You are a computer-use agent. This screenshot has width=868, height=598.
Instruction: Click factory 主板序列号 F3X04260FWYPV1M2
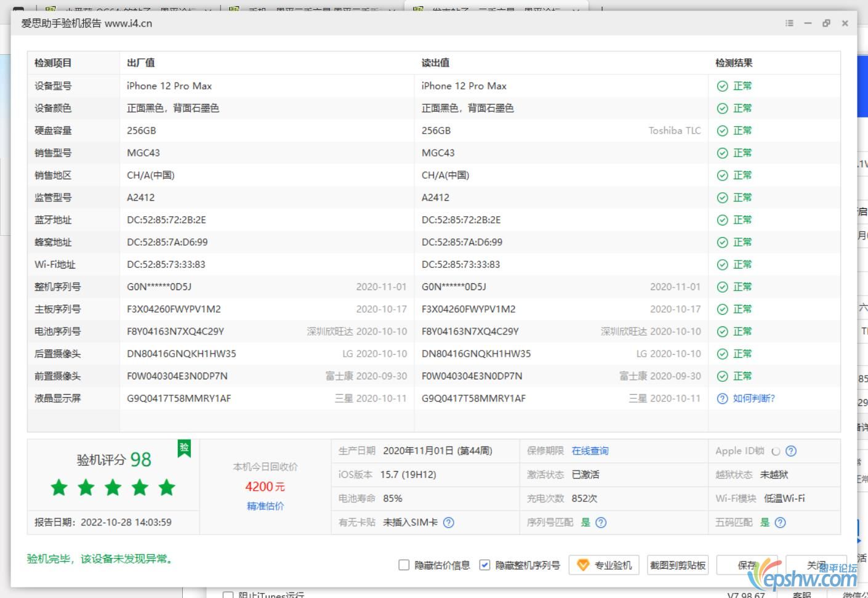pyautogui.click(x=174, y=309)
